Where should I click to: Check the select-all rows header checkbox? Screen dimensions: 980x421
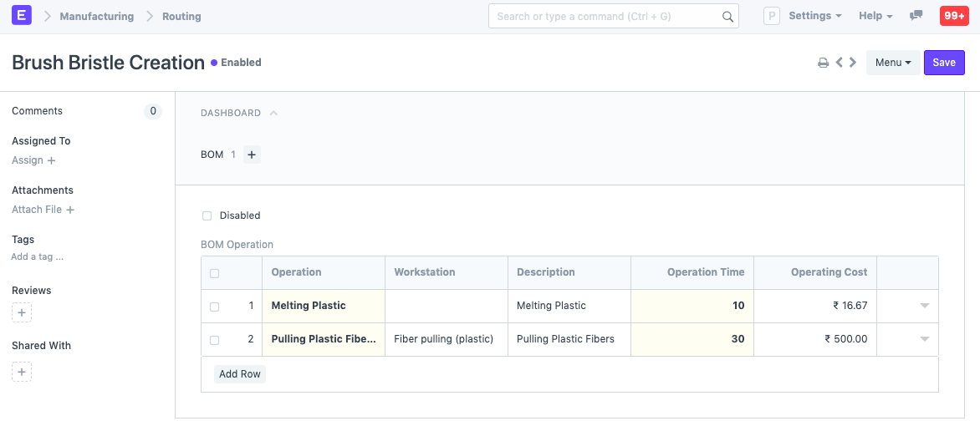pyautogui.click(x=215, y=273)
